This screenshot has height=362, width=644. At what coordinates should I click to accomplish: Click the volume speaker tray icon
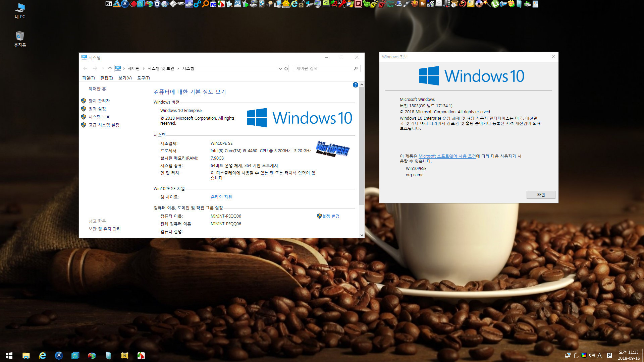pos(592,355)
